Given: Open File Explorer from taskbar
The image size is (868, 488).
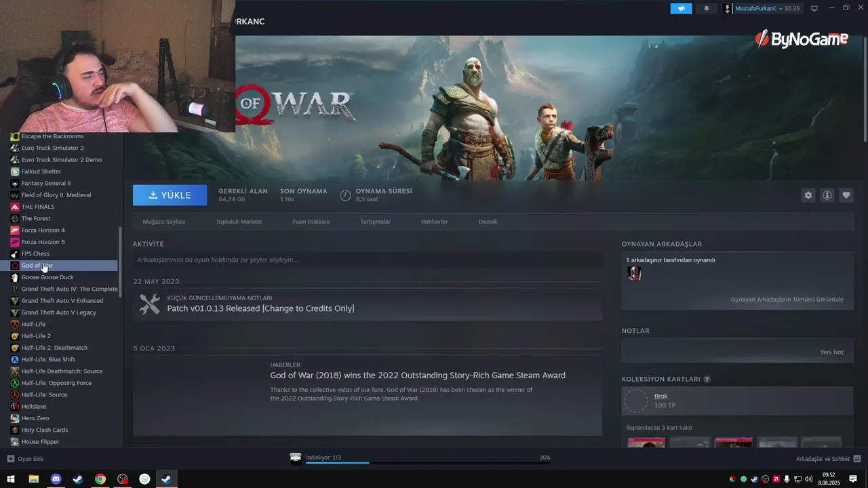Looking at the screenshot, I should 33,479.
